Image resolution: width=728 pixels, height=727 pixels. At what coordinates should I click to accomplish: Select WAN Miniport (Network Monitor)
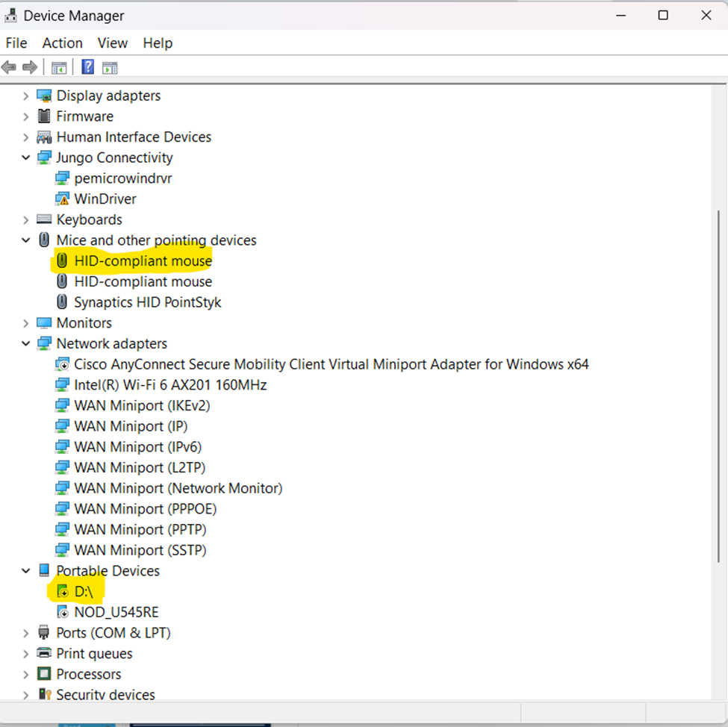pos(178,488)
